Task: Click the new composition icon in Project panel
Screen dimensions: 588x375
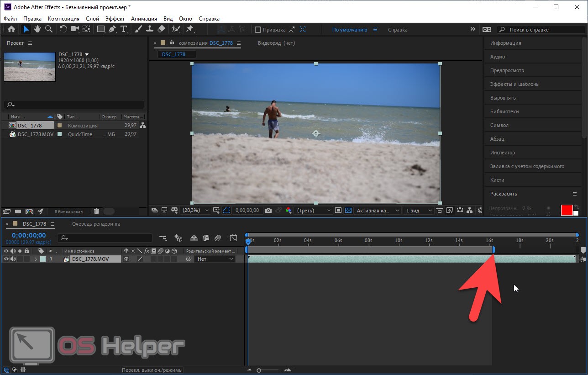Action: pyautogui.click(x=29, y=211)
